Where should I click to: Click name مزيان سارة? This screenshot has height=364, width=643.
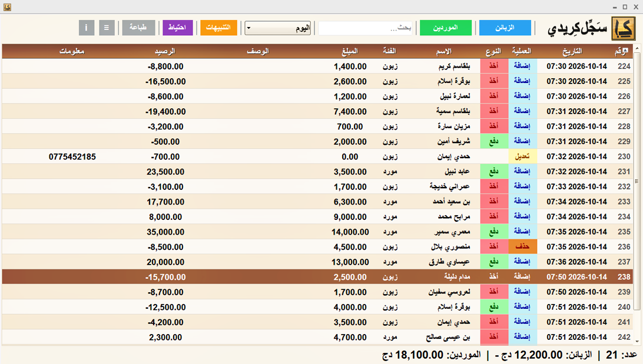454,126
